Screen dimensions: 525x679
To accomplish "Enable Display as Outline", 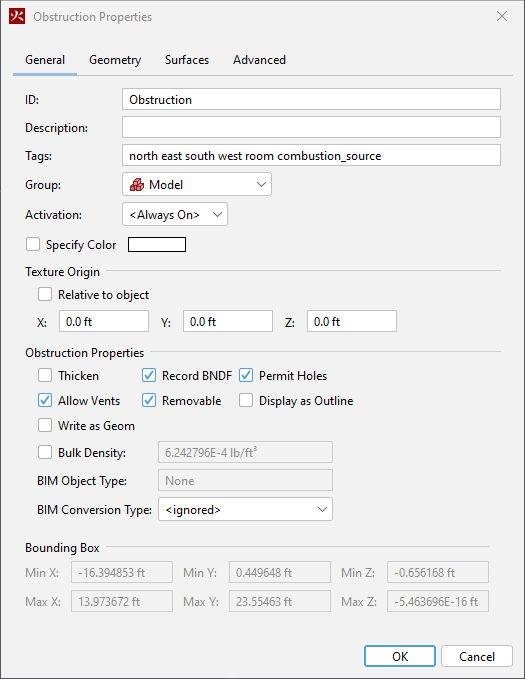I will [x=246, y=400].
